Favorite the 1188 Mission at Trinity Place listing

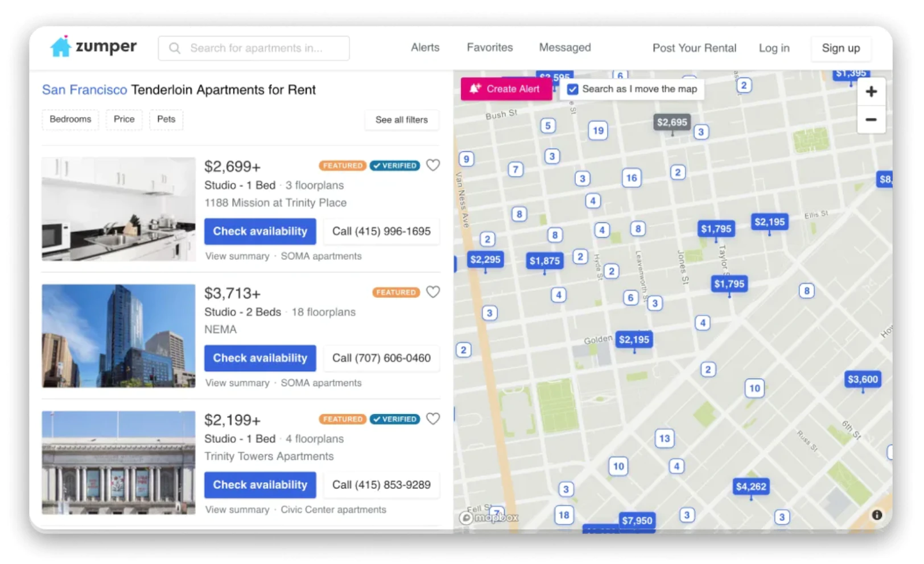pyautogui.click(x=433, y=165)
